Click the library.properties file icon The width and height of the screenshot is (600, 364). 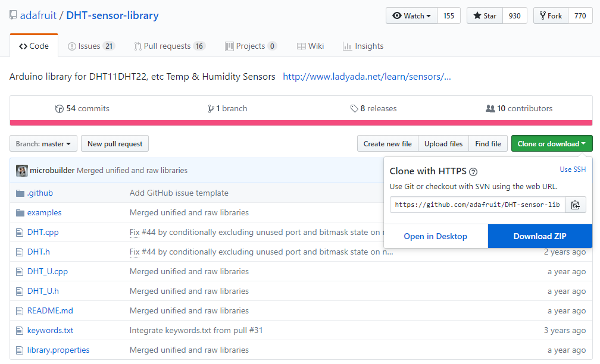click(x=19, y=350)
